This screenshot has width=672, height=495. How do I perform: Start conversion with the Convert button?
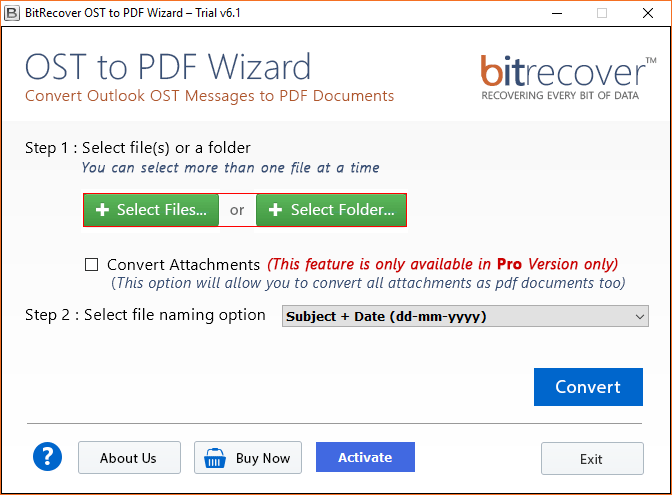(x=588, y=387)
